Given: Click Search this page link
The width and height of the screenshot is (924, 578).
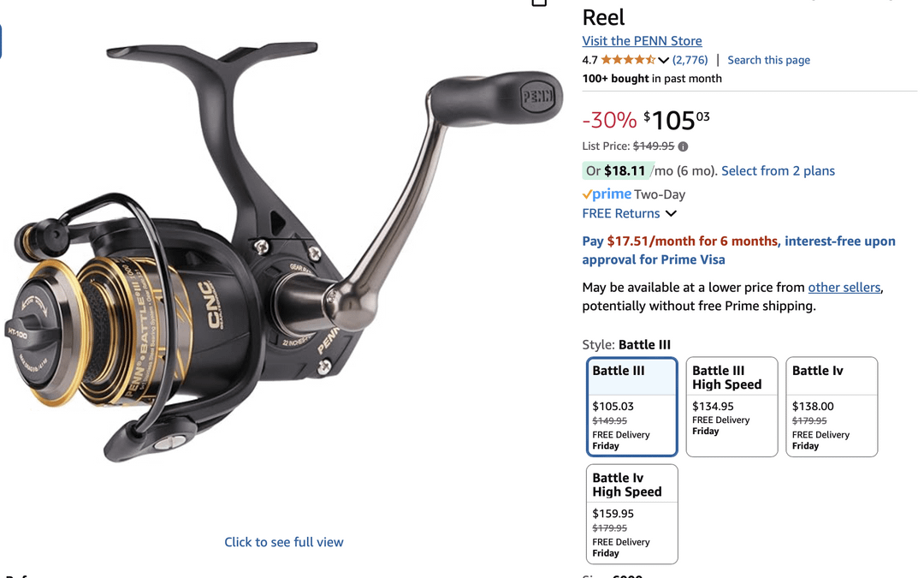Looking at the screenshot, I should 768,60.
